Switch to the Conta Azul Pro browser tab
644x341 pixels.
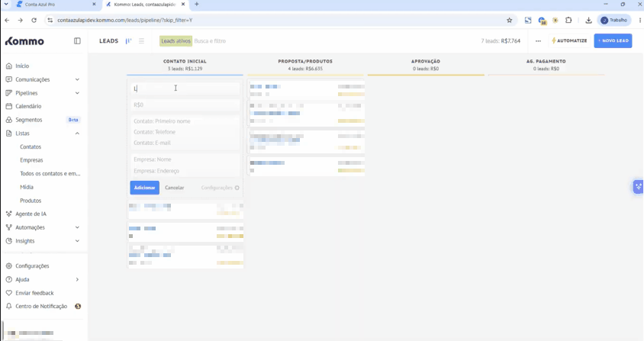tap(56, 5)
